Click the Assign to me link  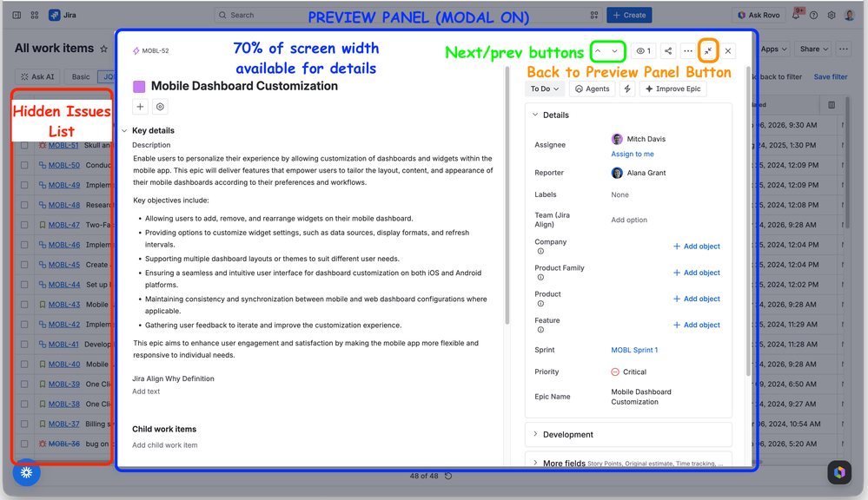633,154
